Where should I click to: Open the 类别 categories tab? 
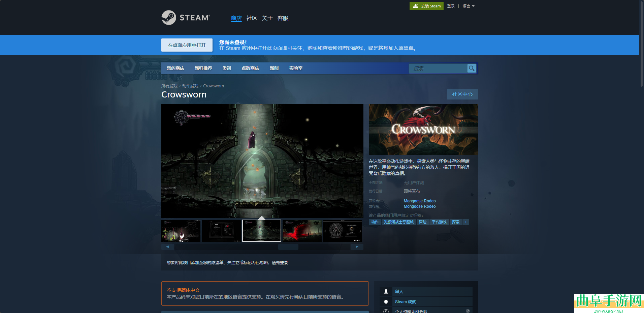[x=227, y=68]
